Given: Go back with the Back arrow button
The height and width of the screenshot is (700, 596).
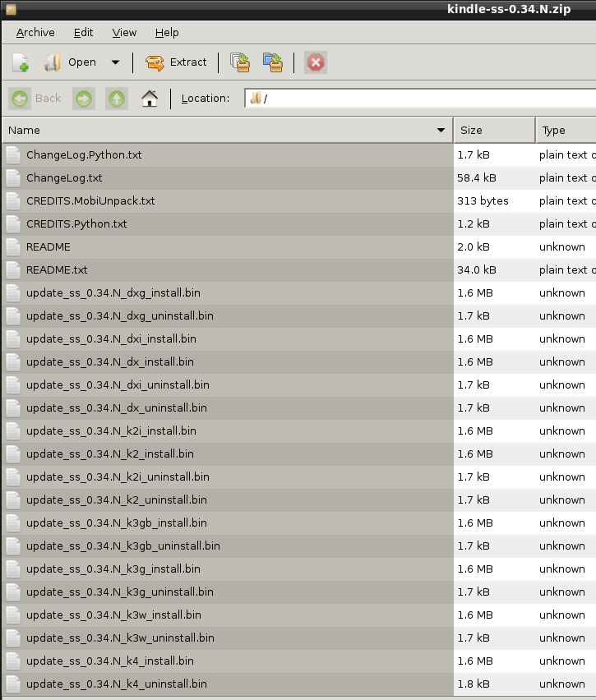Looking at the screenshot, I should pos(35,99).
